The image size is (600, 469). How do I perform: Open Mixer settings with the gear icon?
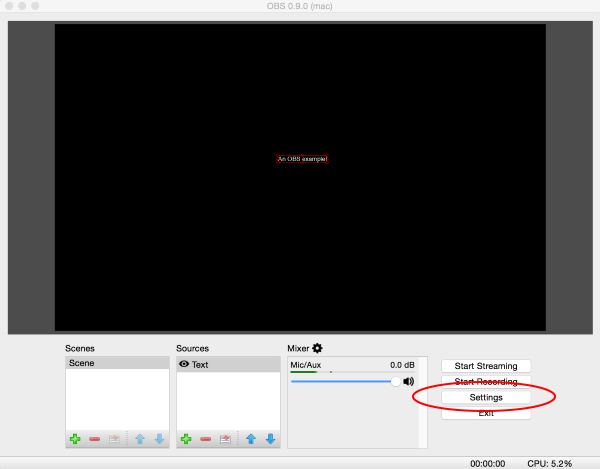pos(318,348)
